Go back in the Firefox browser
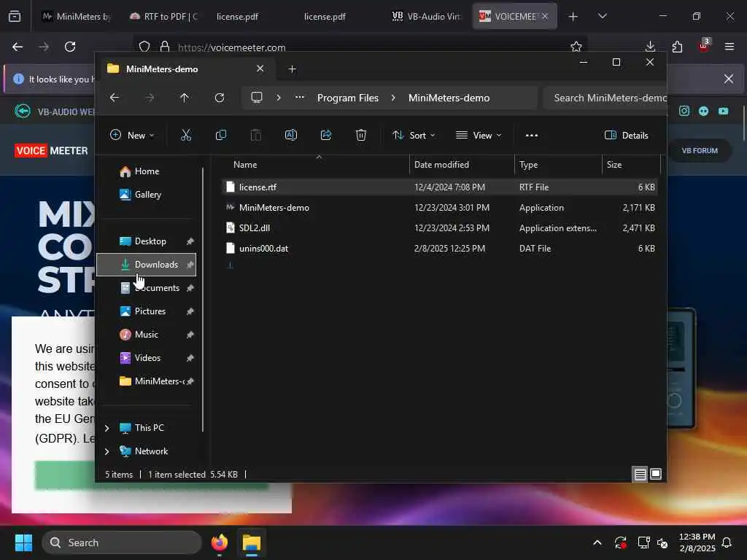Screen dimensions: 747x560 pos(18,47)
